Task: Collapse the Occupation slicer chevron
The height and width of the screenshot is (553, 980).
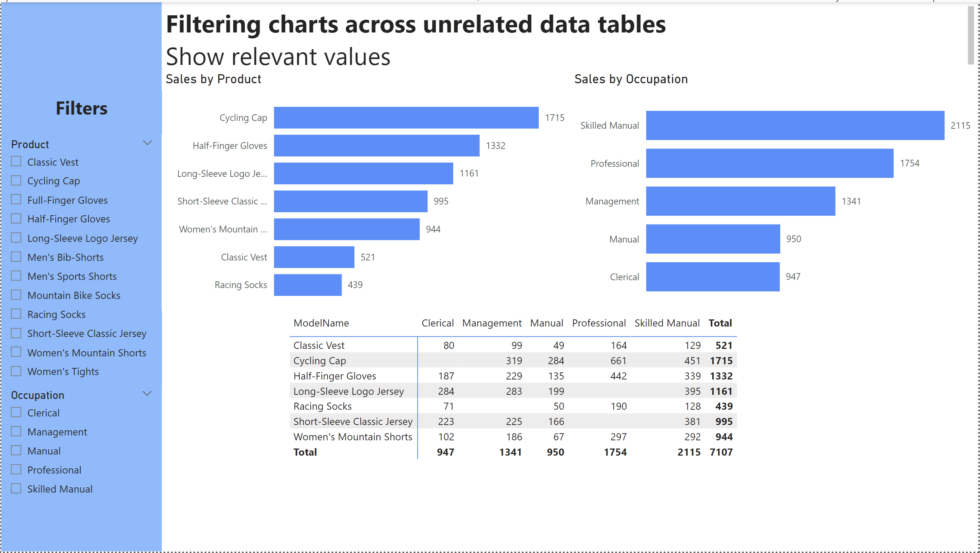Action: coord(147,394)
